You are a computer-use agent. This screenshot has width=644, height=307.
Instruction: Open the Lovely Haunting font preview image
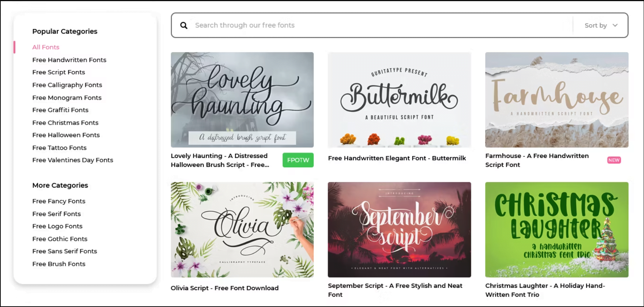[242, 100]
